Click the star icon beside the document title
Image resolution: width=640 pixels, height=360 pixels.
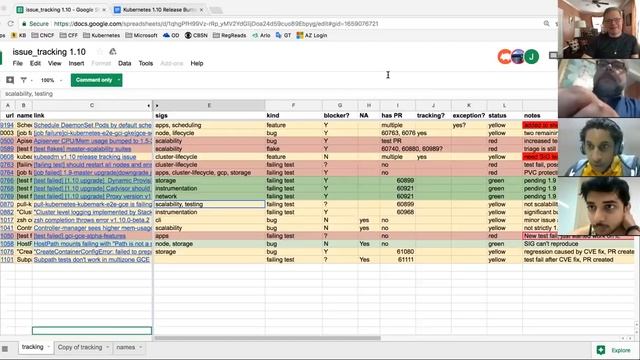pyautogui.click(x=100, y=52)
